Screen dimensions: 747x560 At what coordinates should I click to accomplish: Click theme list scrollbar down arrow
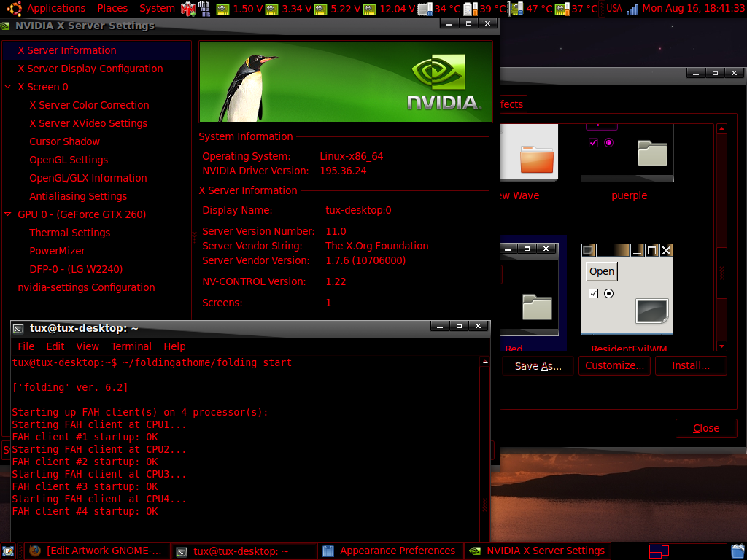click(721, 346)
